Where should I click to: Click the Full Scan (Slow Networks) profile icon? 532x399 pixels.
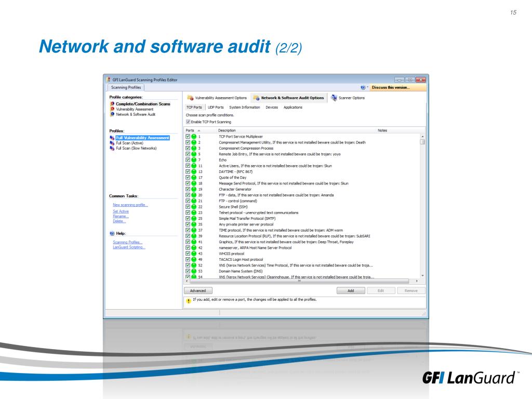coord(112,148)
